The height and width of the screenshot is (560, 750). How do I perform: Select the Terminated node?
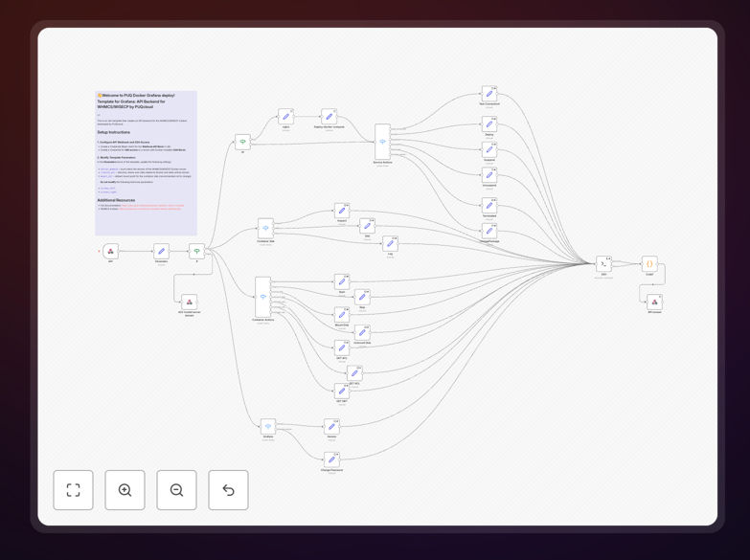coord(489,206)
